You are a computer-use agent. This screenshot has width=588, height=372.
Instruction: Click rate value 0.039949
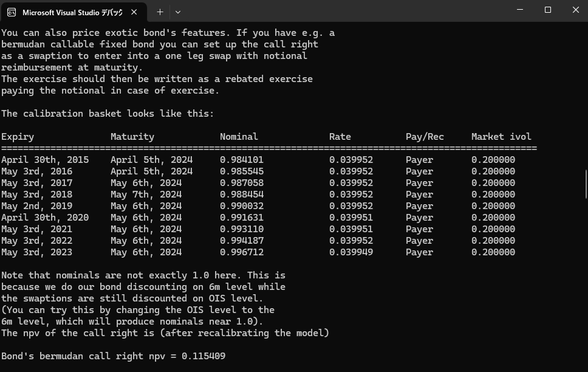click(x=351, y=252)
